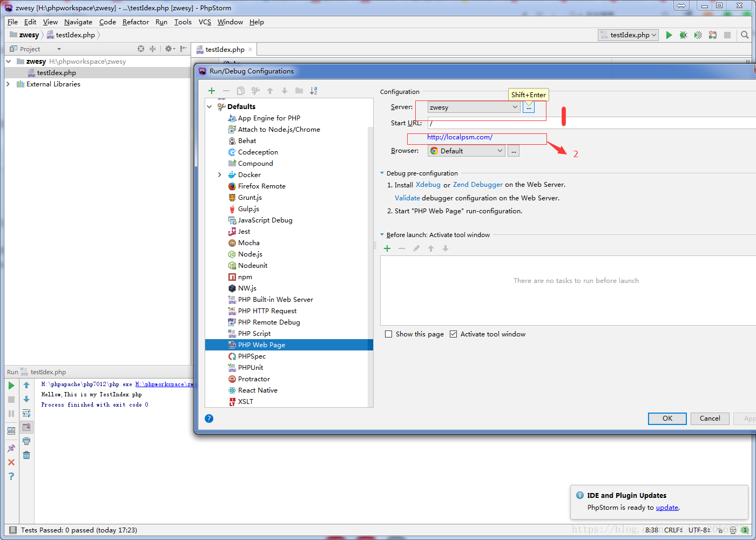Click Move configuration down arrow in dialog toolbar
Image resolution: width=756 pixels, height=540 pixels.
pyautogui.click(x=285, y=91)
